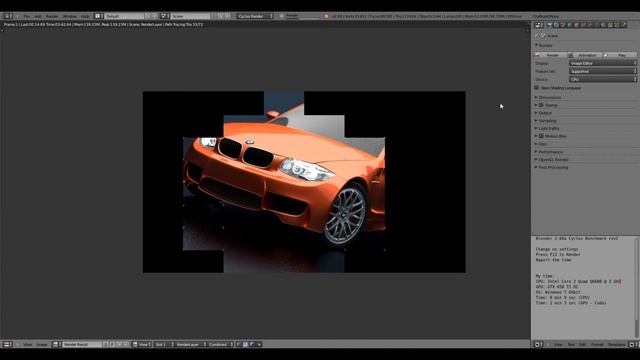Image resolution: width=640 pixels, height=360 pixels.
Task: Open image editor type icon at bottom left
Action: pos(8,344)
